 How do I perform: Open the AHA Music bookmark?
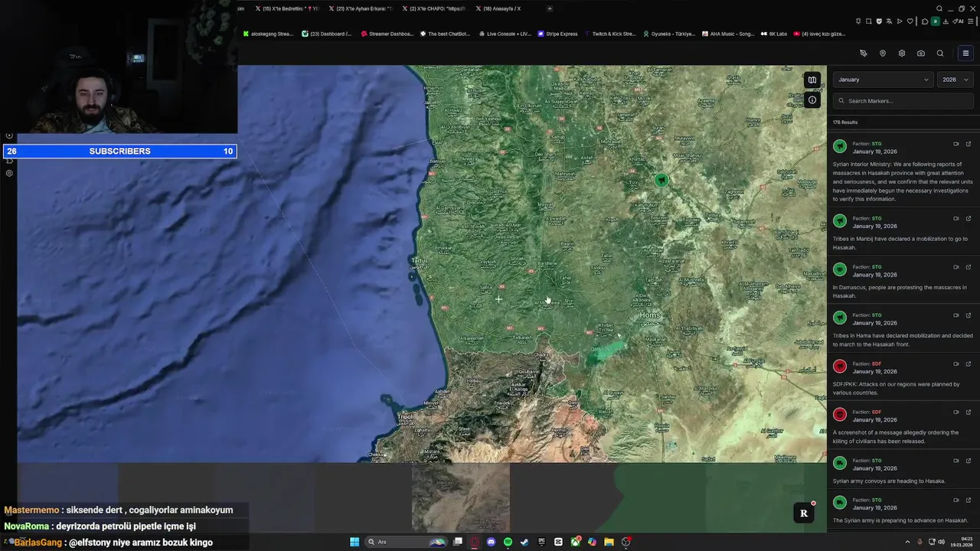click(x=728, y=34)
